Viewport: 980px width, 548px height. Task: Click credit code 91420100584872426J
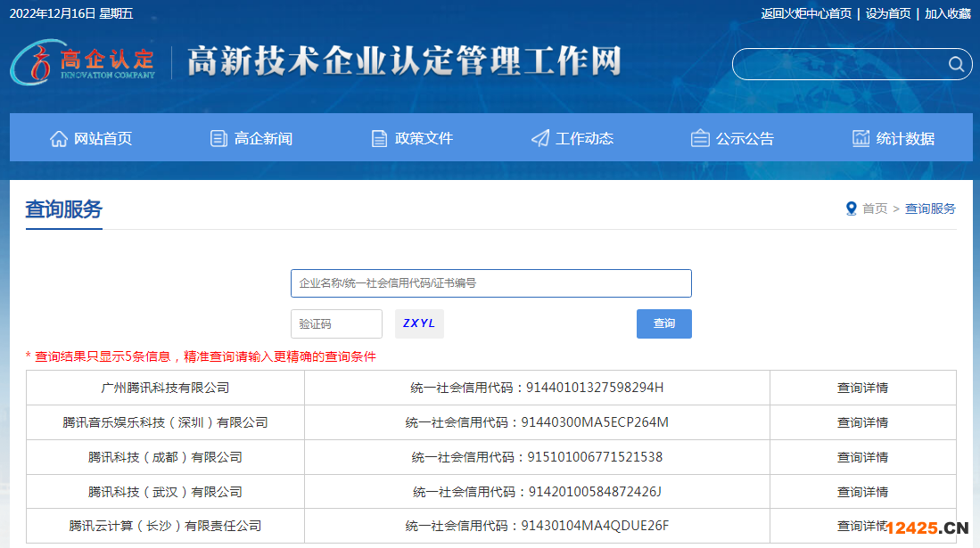(595, 493)
